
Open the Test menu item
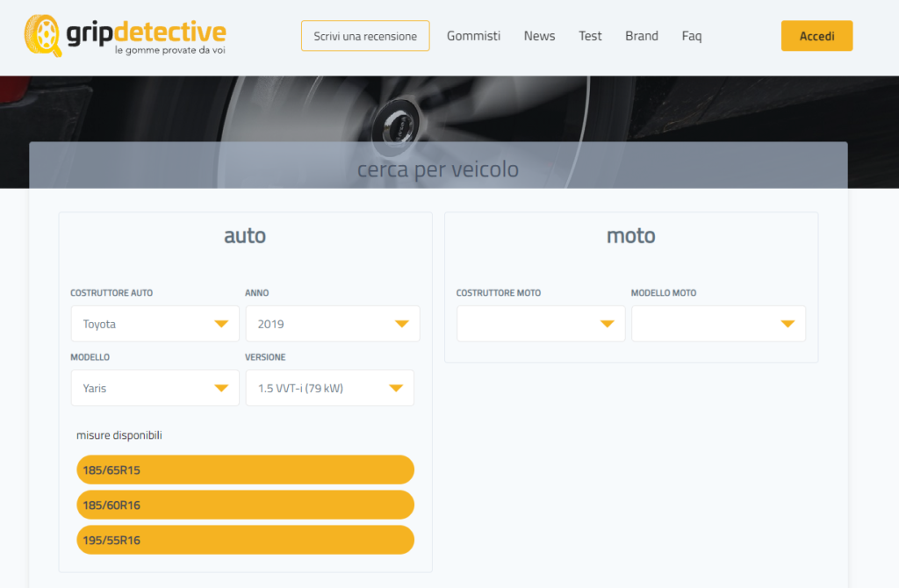590,36
